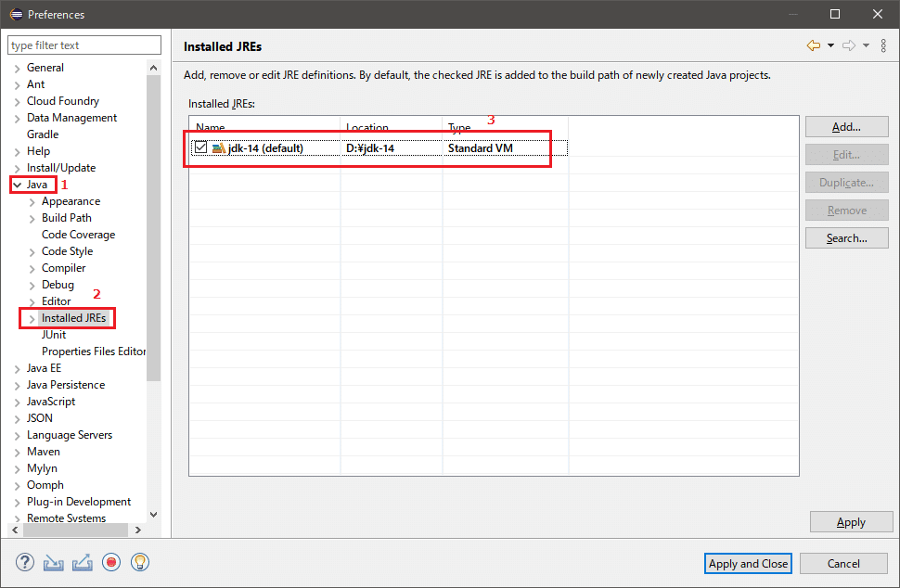Click the Search... button
Viewport: 900px width, 588px height.
[x=846, y=238]
